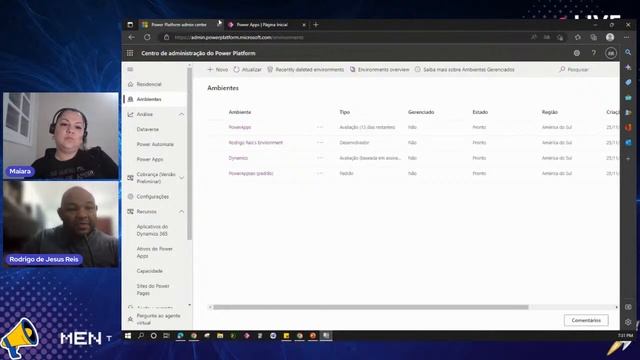This screenshot has width=640, height=360.
Task: Open the PowerApps environment link
Action: coord(240,127)
